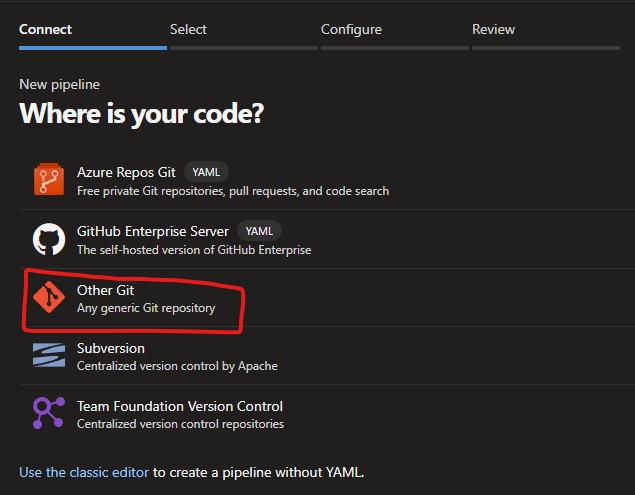Click 'Any generic Git repository' description
This screenshot has width=635, height=495.
coord(146,308)
